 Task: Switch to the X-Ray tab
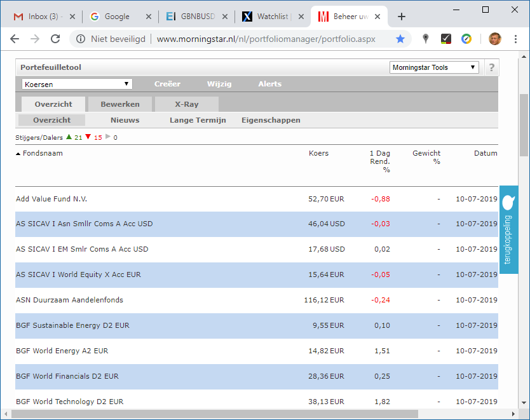[x=187, y=104]
